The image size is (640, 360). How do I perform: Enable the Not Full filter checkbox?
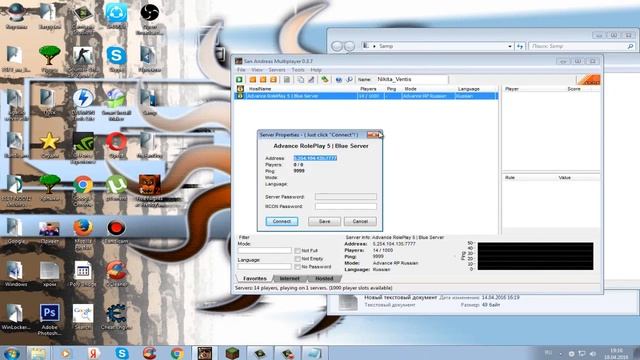click(x=298, y=251)
